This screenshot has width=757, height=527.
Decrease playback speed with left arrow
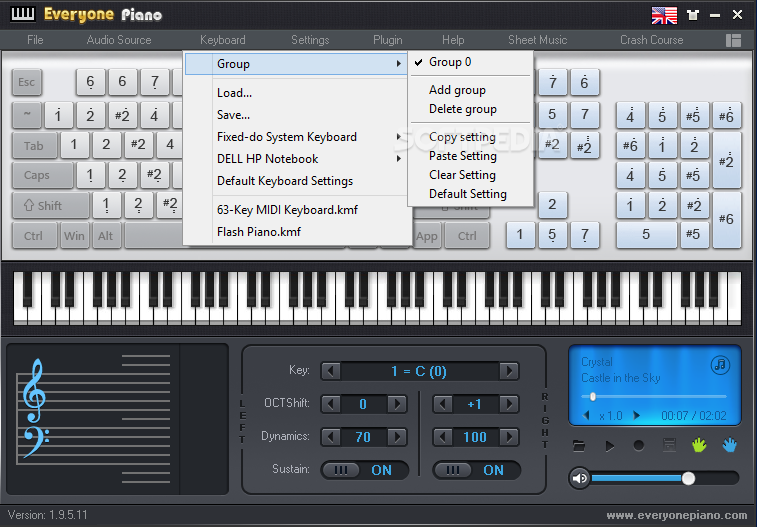coord(586,416)
